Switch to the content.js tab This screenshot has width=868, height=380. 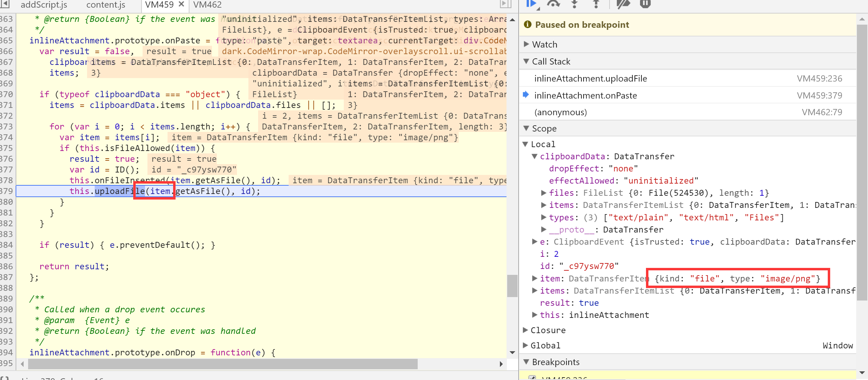[x=105, y=5]
